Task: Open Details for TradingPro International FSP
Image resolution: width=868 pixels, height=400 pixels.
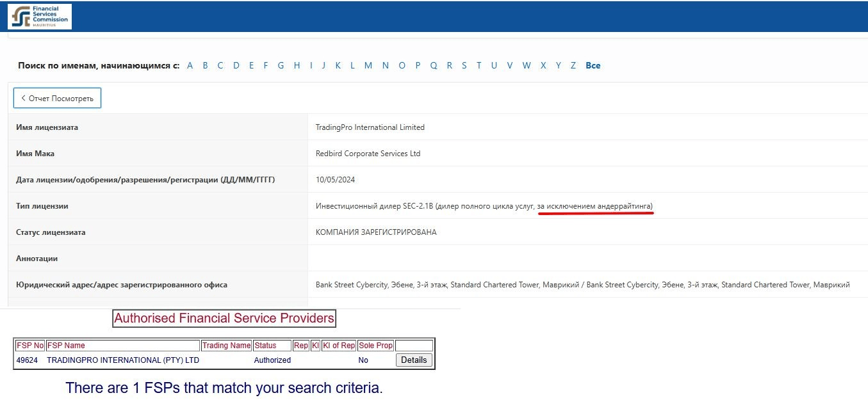Action: click(414, 360)
